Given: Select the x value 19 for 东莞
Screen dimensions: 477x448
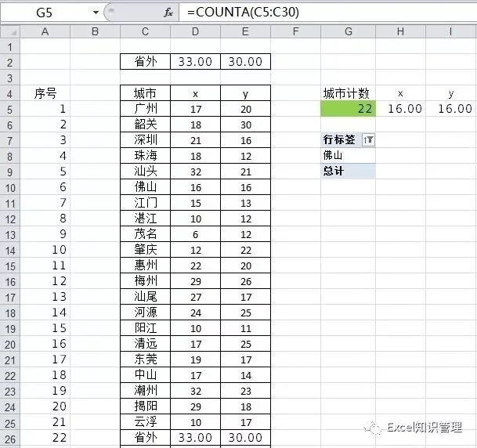Looking at the screenshot, I should click(x=195, y=359).
